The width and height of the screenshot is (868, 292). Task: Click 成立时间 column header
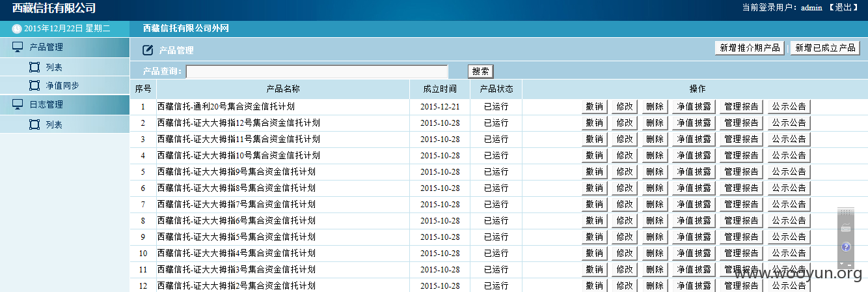[x=440, y=89]
